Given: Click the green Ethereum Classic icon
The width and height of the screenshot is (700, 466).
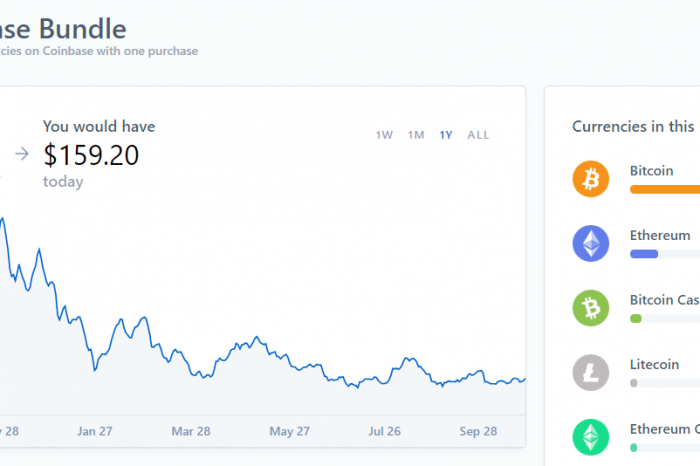Looking at the screenshot, I should point(591,437).
